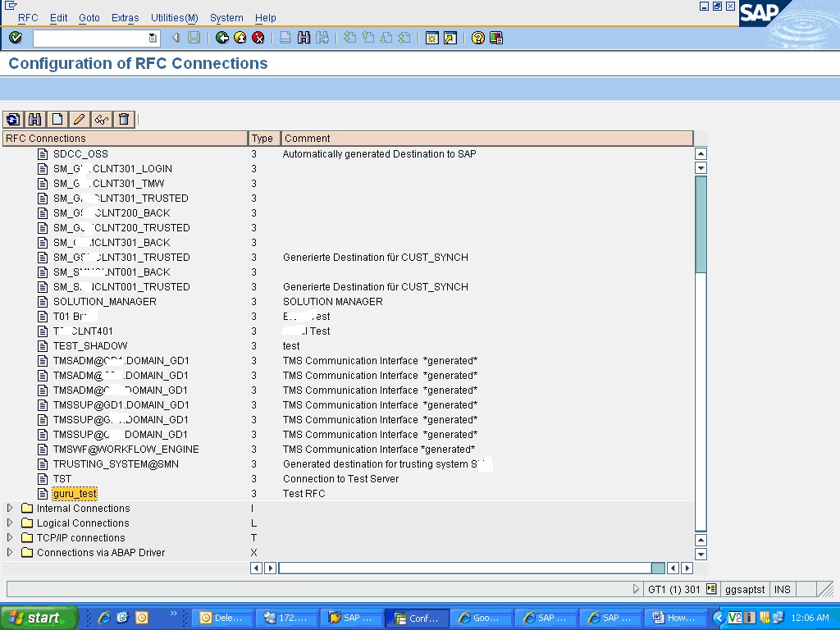Click in the command input field
The width and height of the screenshot is (840, 630).
[90, 37]
